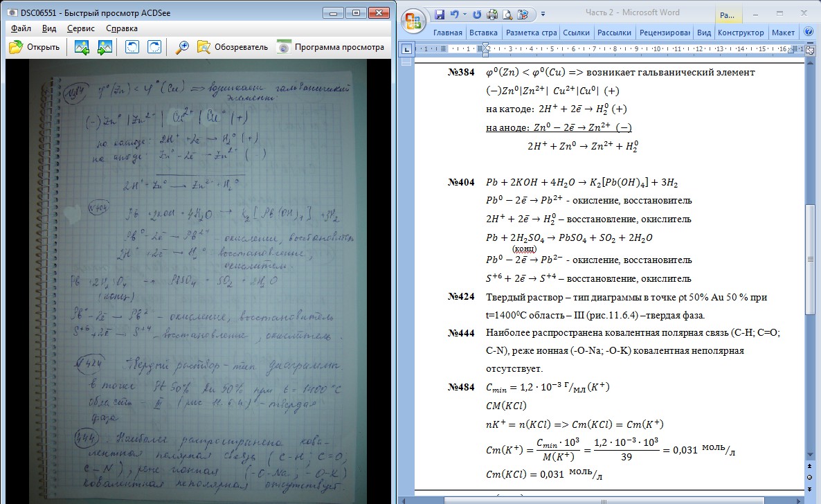This screenshot has width=821, height=504.
Task: Launch Программа просмотра in ACDSee
Action: (x=330, y=47)
